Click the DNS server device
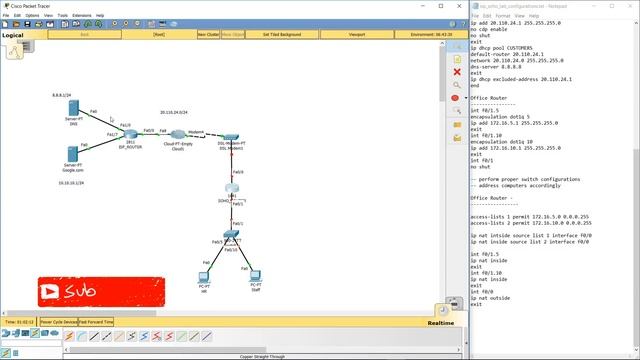This screenshot has width=640, height=360. (x=74, y=108)
